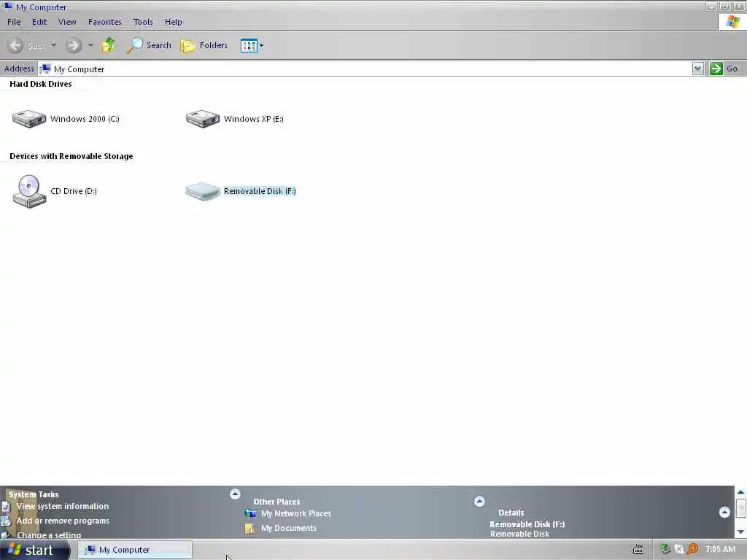Open My Network Places link
This screenshot has height=560, width=747.
click(x=296, y=513)
